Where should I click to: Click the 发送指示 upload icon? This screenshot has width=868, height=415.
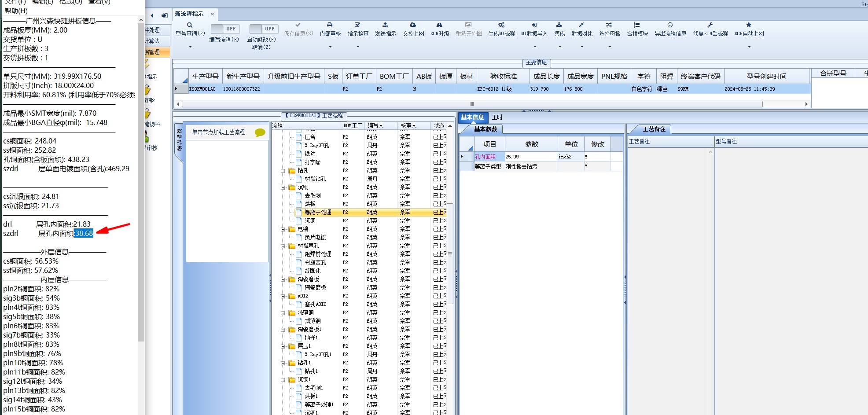(385, 25)
